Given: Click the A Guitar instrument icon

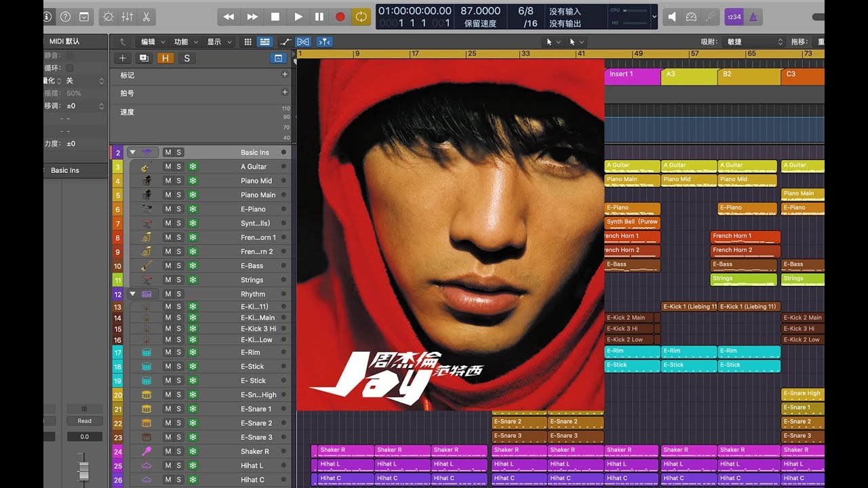Looking at the screenshot, I should click(146, 167).
